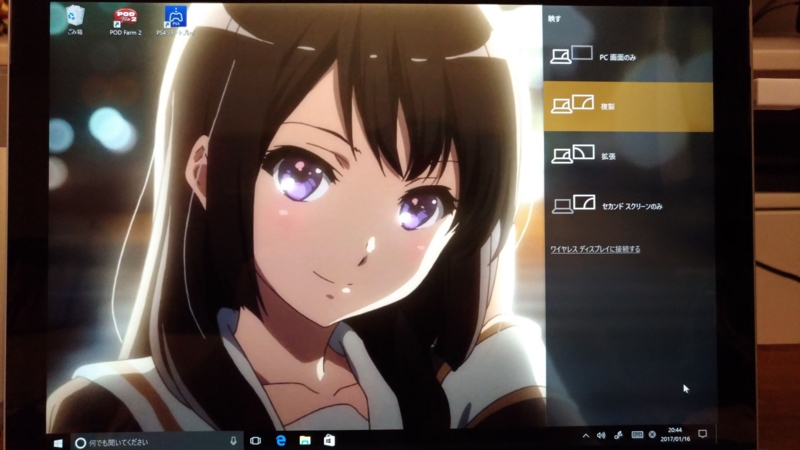Show hidden system tray icons chevron

tap(586, 436)
